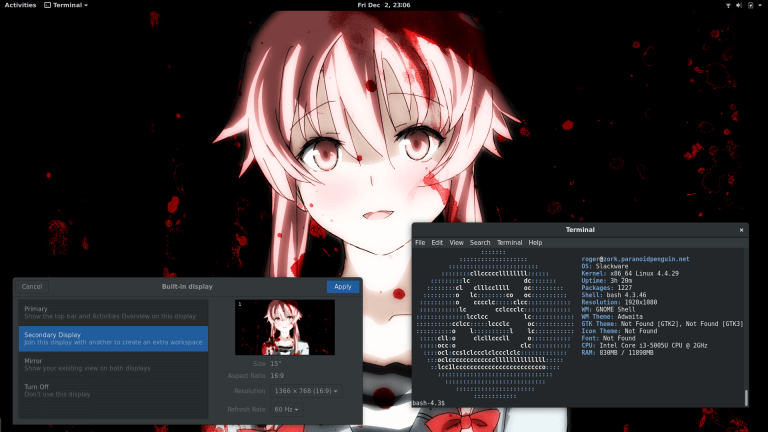Open the clock and calendar panel
Image resolution: width=768 pixels, height=432 pixels.
coord(384,5)
